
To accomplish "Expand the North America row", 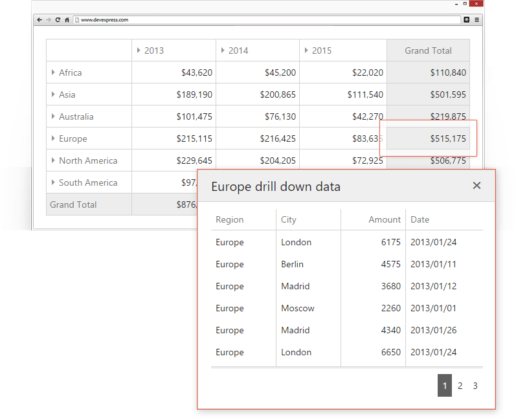I will pyautogui.click(x=53, y=160).
